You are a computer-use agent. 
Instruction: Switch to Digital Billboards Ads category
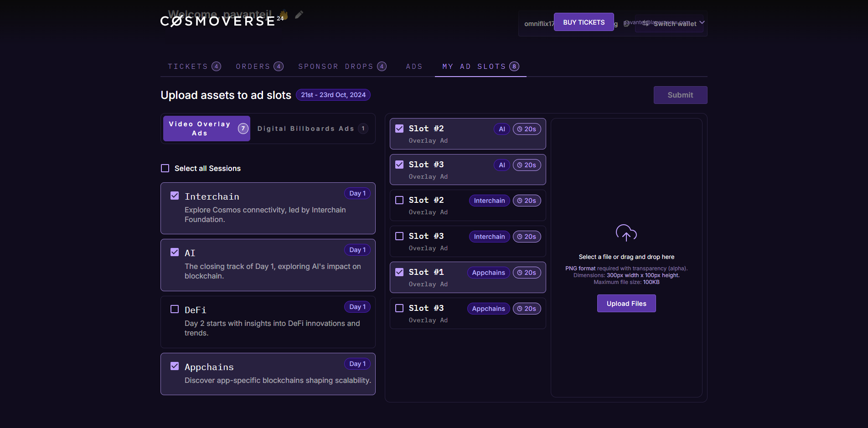tap(312, 129)
